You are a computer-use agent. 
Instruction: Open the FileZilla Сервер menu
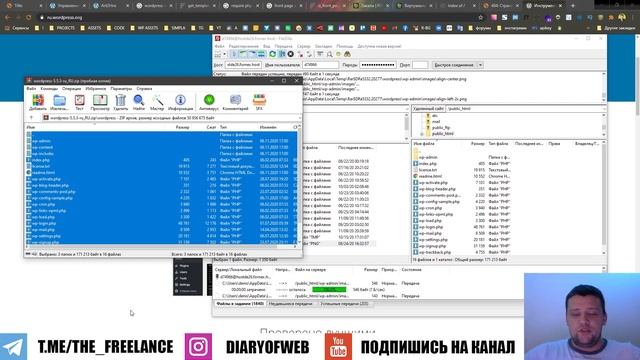tap(304, 47)
